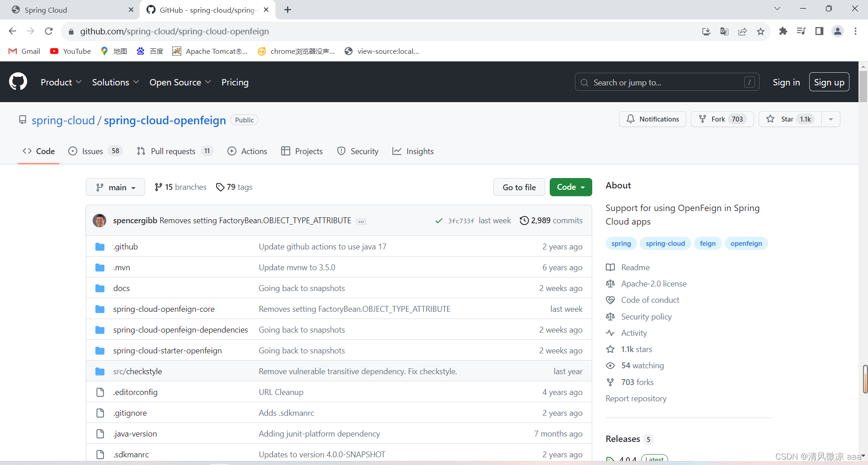Screen dimensions: 868x465
Task: Click the install app icon in address bar
Action: (x=706, y=31)
